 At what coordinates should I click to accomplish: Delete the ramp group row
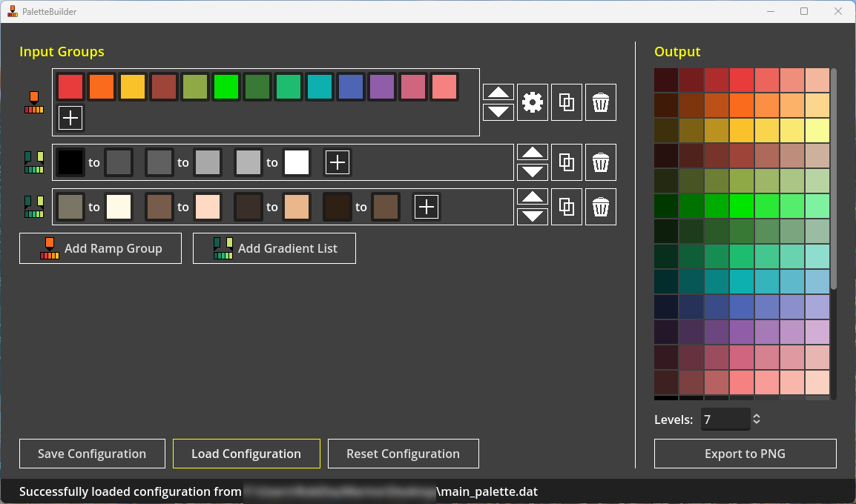pos(601,102)
